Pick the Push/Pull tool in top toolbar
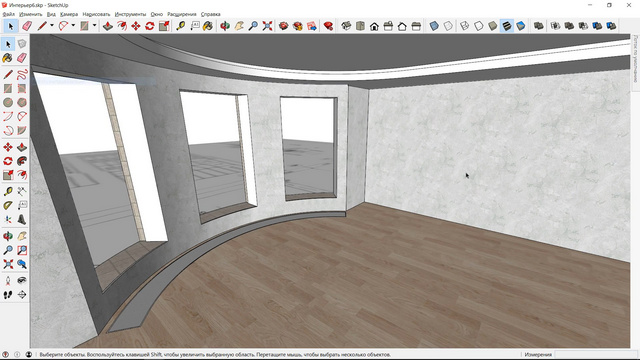Image resolution: width=640 pixels, height=360 pixels. pos(108,26)
